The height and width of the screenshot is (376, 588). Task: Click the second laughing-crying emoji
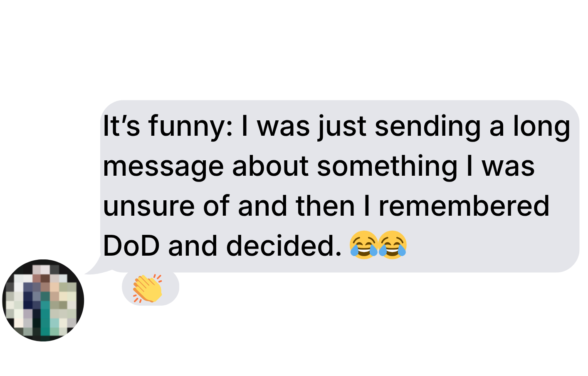(x=393, y=245)
